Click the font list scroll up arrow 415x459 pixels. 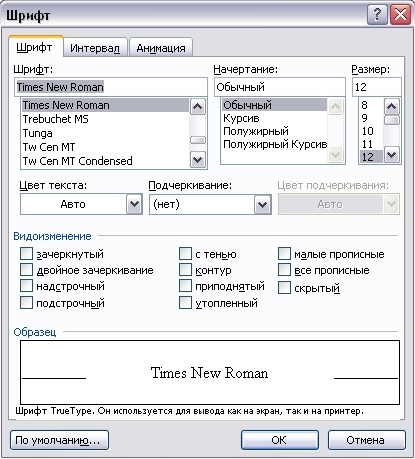tap(198, 107)
